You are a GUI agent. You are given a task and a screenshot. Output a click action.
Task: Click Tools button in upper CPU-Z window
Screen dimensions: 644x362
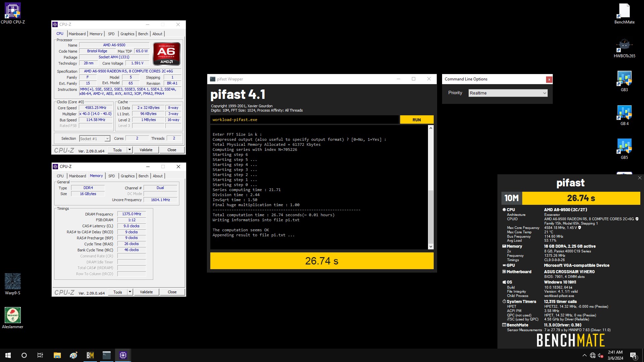(117, 150)
